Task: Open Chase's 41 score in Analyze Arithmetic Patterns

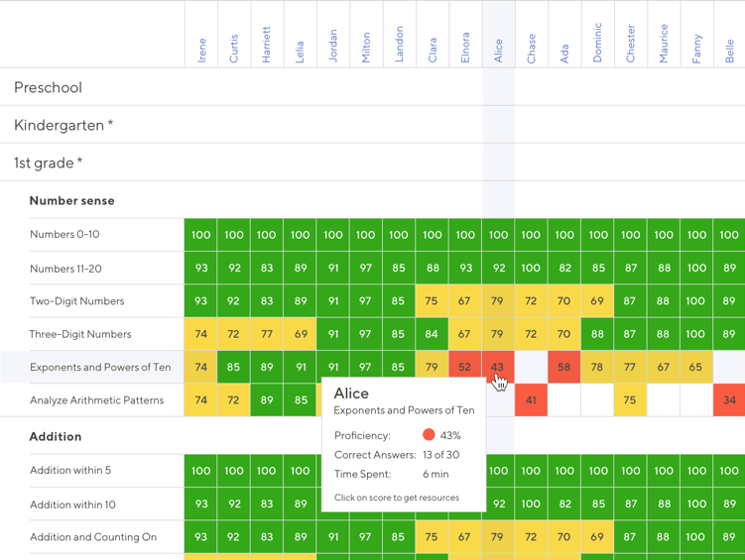Action: pyautogui.click(x=531, y=400)
